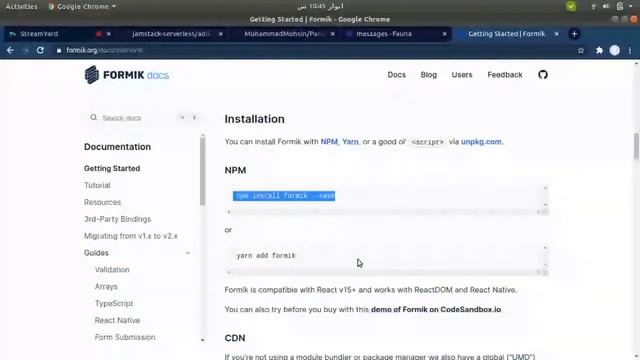Follow the Yarn link in Installation text
Screen dimensions: 640x360
point(350,142)
